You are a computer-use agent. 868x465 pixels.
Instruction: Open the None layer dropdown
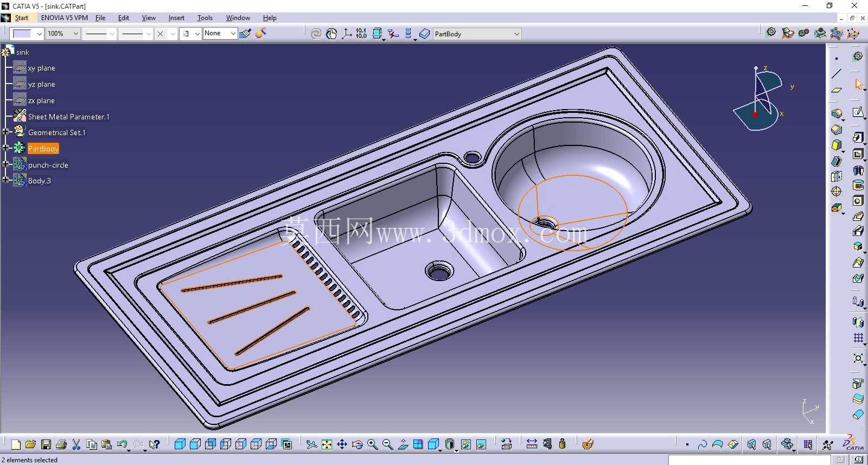(x=233, y=34)
